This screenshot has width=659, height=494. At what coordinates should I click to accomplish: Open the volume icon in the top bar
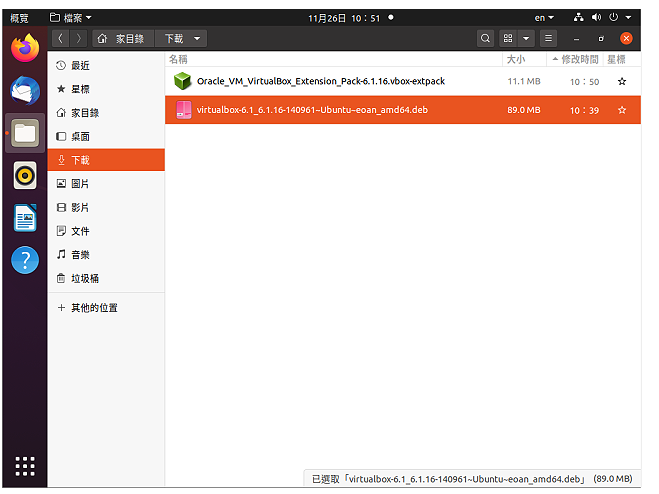click(x=596, y=17)
